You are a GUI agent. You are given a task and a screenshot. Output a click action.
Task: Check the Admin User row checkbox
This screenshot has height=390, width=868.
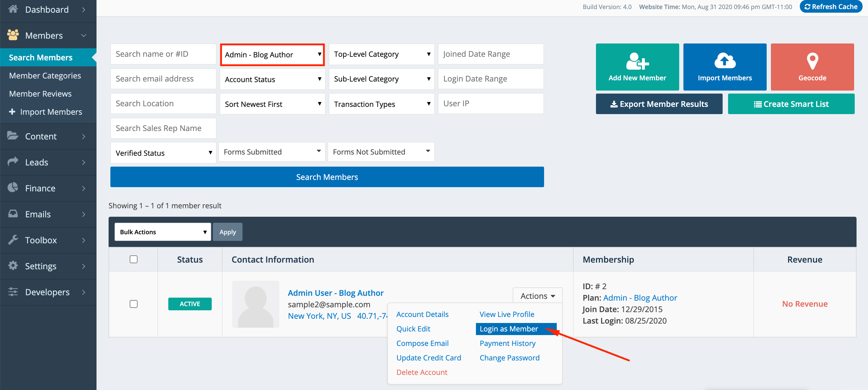pyautogui.click(x=133, y=304)
